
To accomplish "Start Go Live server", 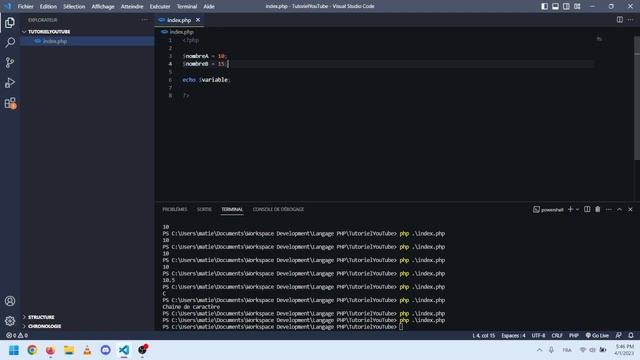I will [x=597, y=336].
